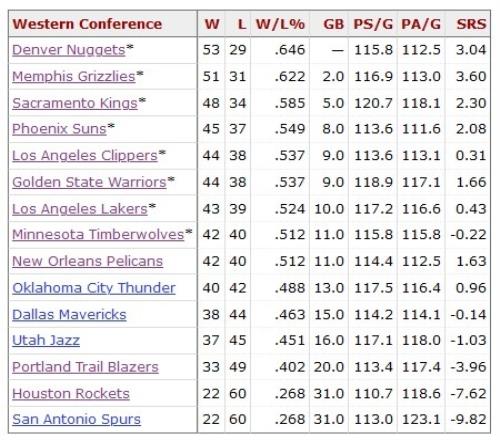Open the Dallas Mavericks link

pyautogui.click(x=69, y=314)
